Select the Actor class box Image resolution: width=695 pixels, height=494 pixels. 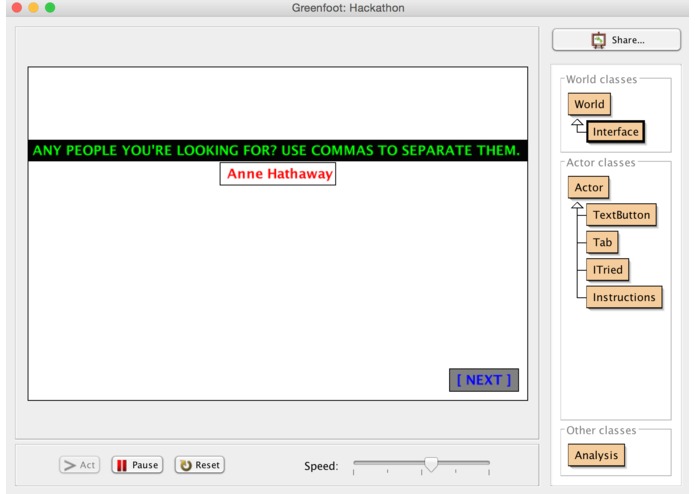click(588, 187)
